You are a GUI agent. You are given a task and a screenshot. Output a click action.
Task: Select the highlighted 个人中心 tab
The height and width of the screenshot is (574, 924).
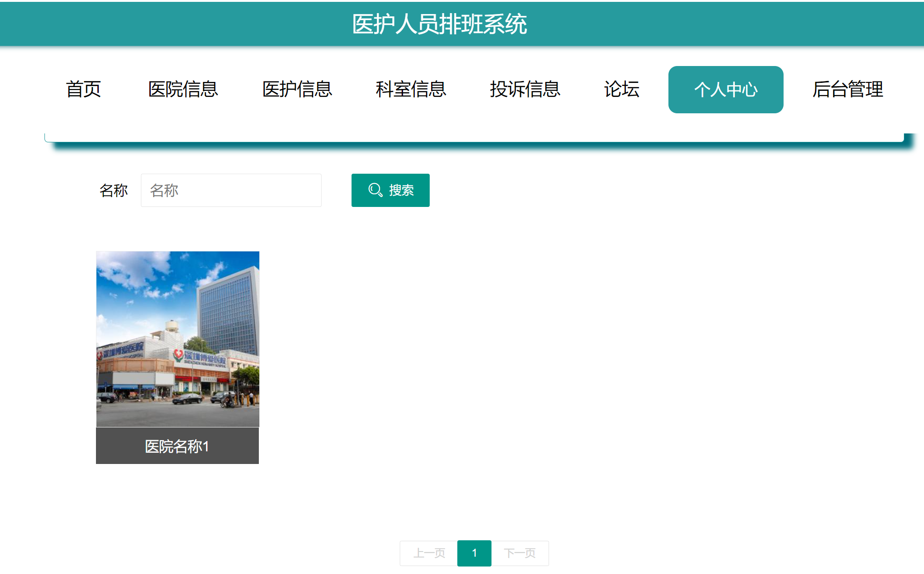point(726,89)
